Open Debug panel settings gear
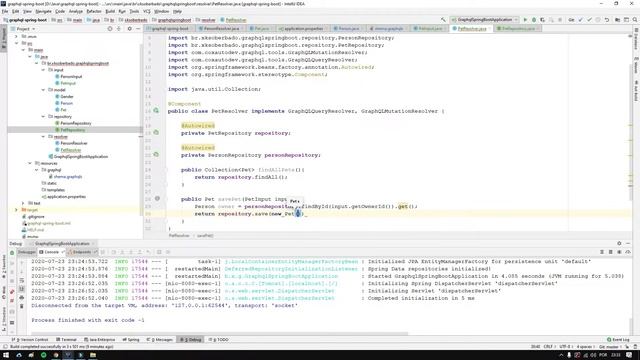This screenshot has width=640, height=360. 619,243
